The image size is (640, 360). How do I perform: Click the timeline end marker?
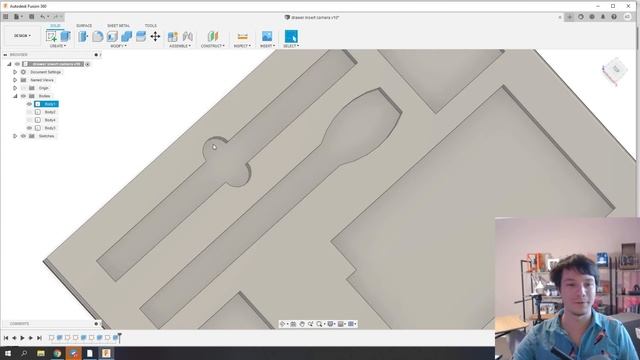(119, 338)
